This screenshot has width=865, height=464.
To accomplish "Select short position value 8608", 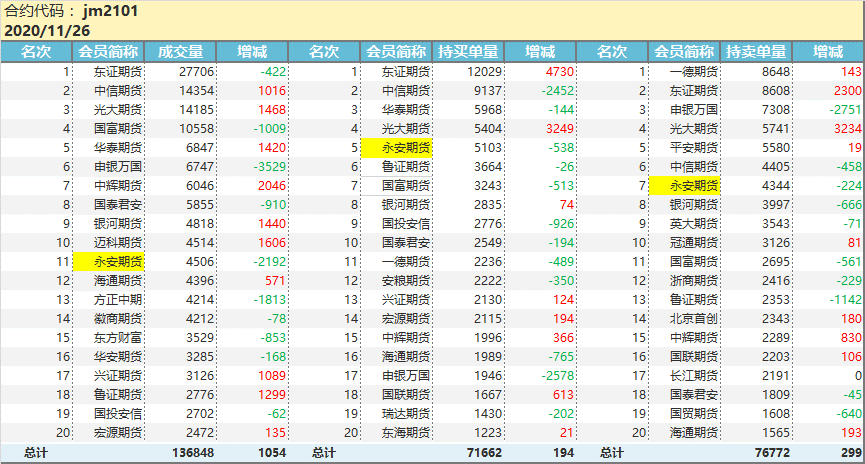I will tap(776, 90).
